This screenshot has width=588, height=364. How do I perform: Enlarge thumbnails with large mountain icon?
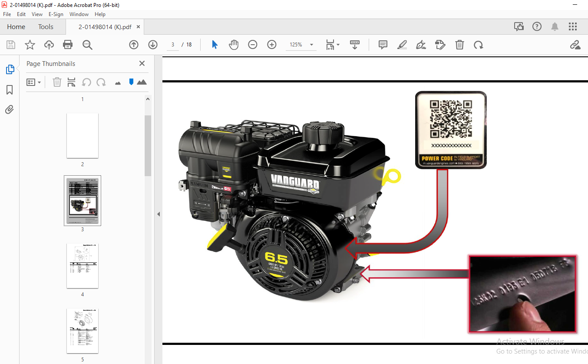pos(142,82)
